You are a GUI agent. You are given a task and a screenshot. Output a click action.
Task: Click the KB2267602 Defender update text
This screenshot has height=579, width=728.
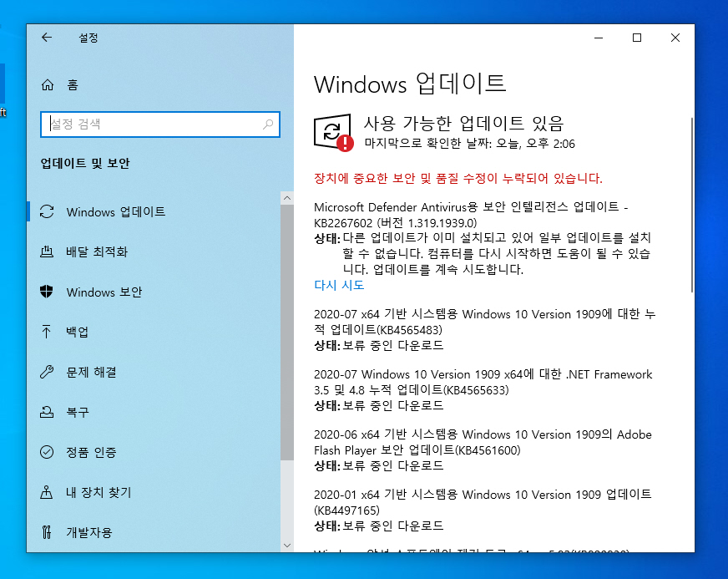coord(471,215)
